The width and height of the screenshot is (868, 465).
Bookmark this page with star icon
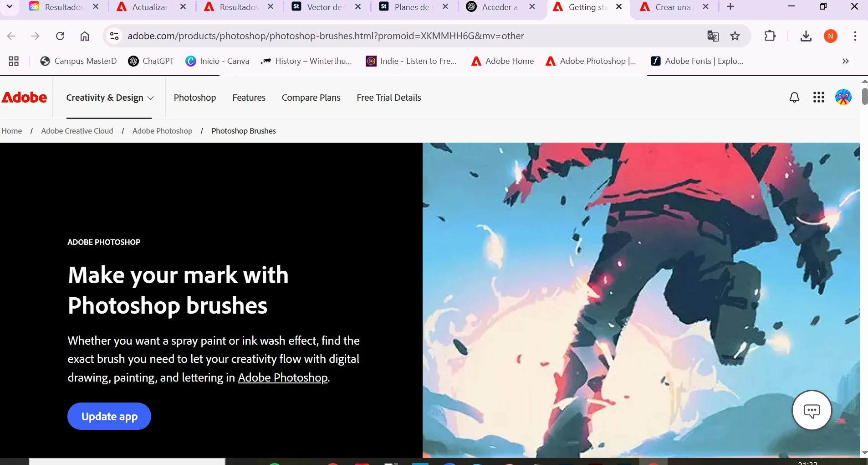pyautogui.click(x=735, y=36)
